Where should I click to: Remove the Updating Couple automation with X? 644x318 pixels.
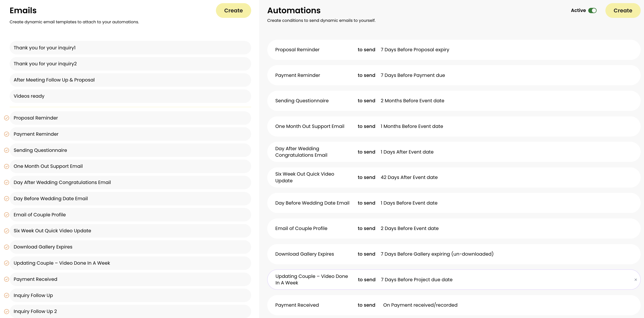click(x=635, y=280)
